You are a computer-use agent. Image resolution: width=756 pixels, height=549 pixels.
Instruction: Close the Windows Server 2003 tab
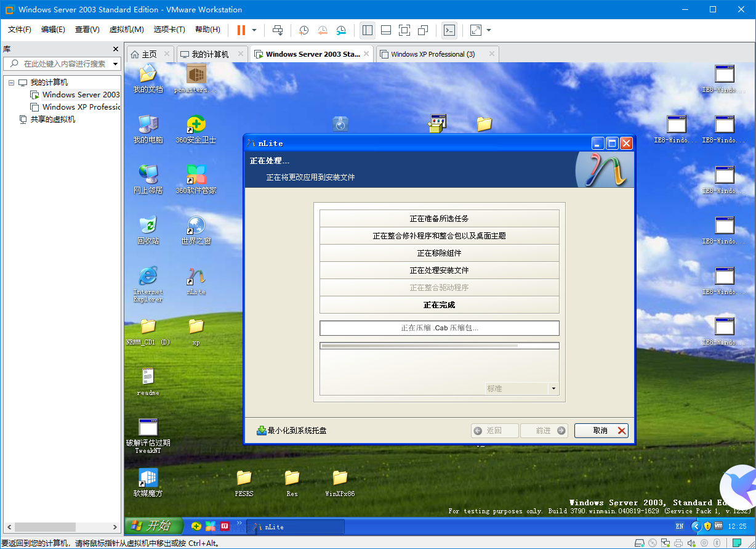(x=367, y=54)
